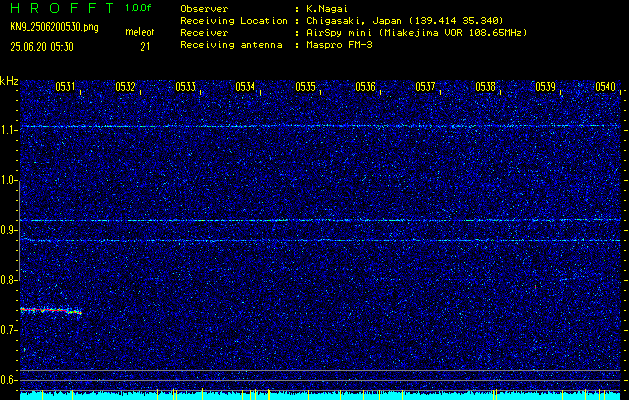Image resolution: width=629 pixels, height=400 pixels.
Task: Click the 0532 time marker
Action: 125,87
